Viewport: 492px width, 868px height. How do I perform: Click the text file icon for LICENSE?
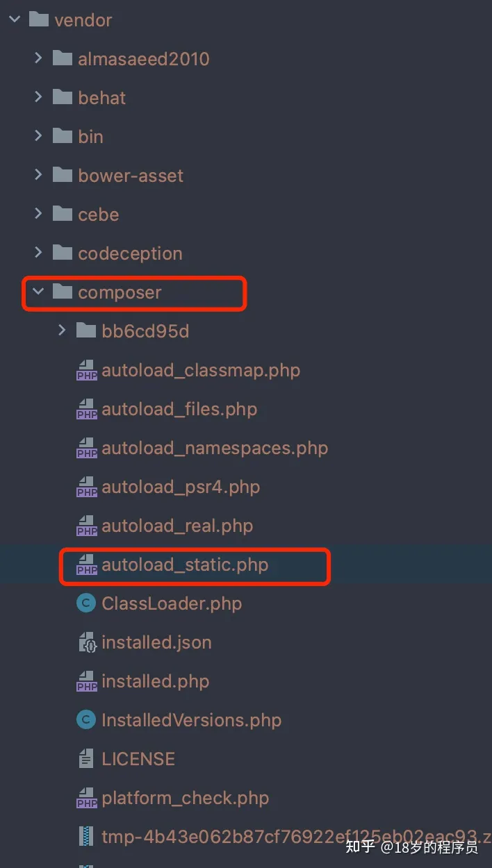[86, 759]
